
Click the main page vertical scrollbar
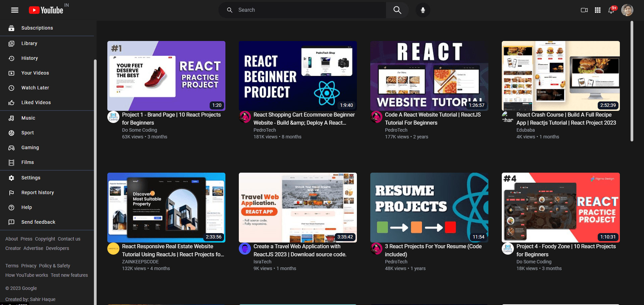click(632, 81)
